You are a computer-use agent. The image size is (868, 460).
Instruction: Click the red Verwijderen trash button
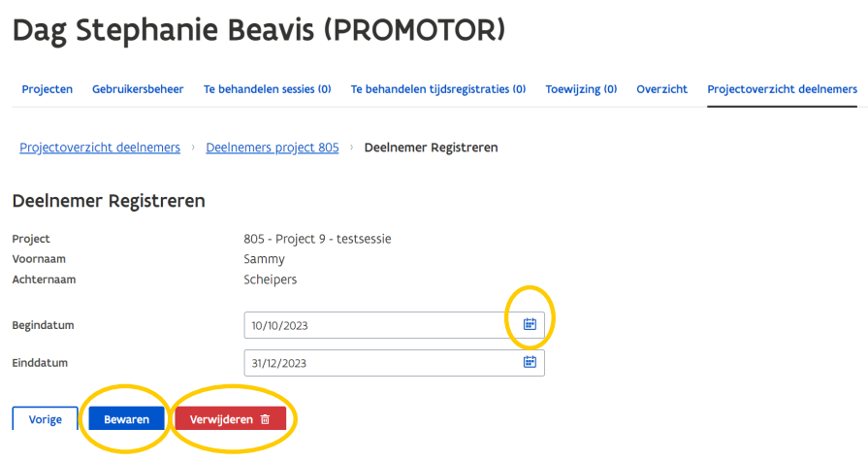pyautogui.click(x=230, y=419)
